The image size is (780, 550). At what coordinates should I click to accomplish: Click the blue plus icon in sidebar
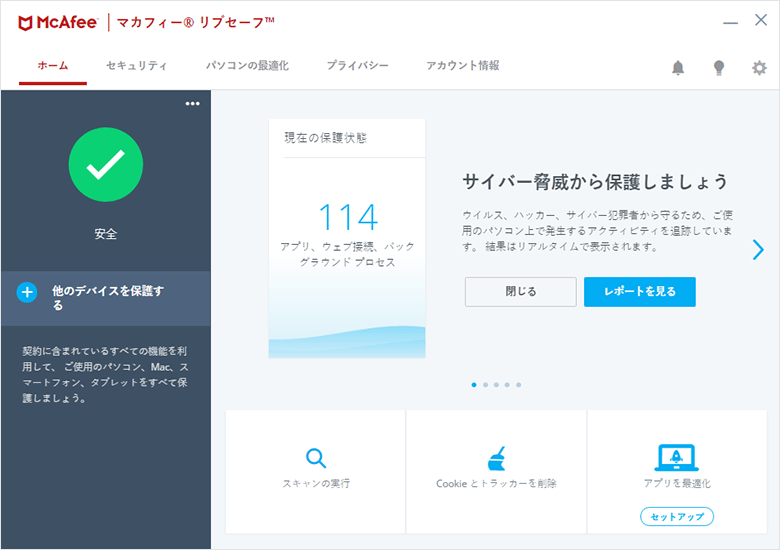click(27, 292)
